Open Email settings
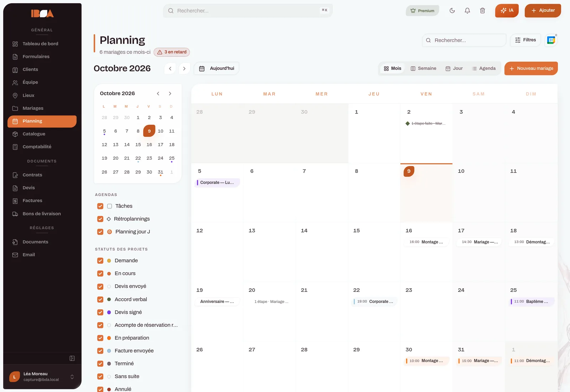 [42, 255]
